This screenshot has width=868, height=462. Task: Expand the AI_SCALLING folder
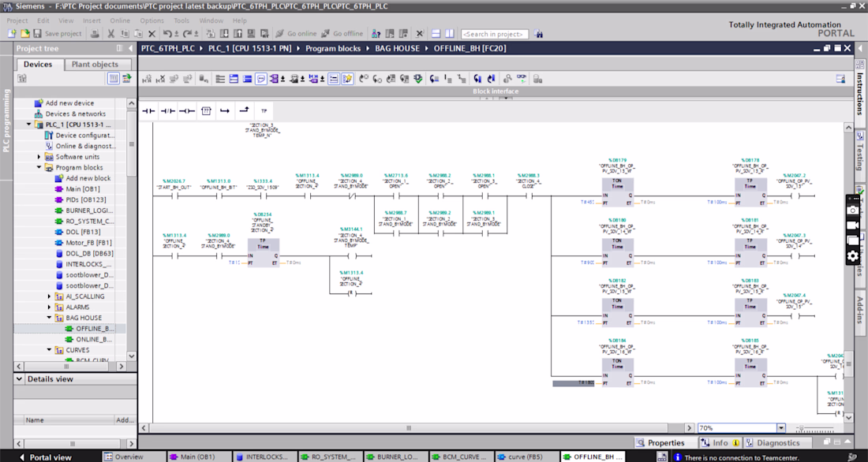[49, 296]
